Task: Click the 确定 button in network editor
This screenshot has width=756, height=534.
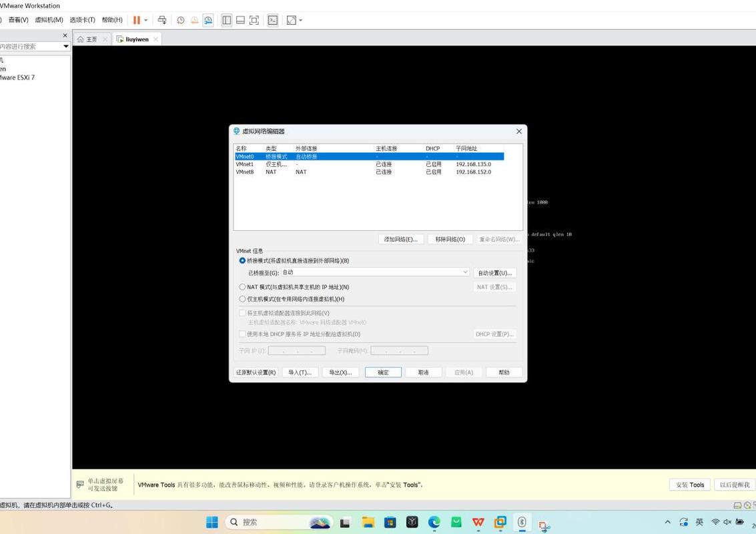Action: pyautogui.click(x=383, y=372)
